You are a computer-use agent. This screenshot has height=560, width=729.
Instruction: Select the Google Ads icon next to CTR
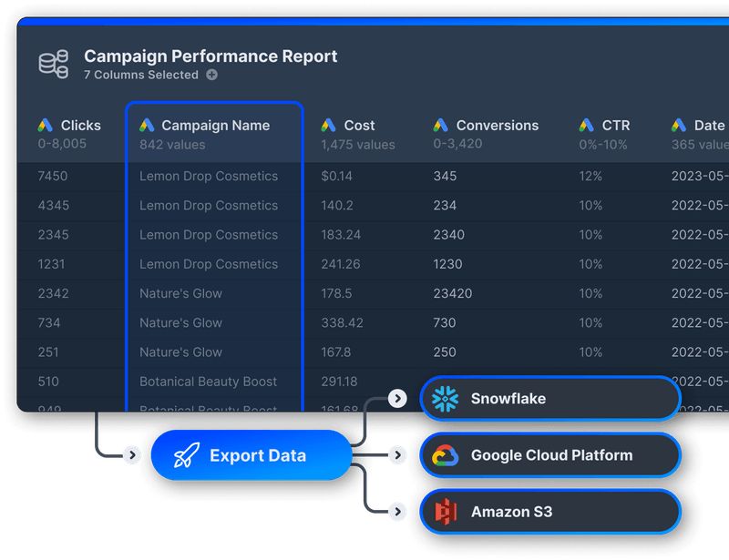tap(585, 125)
